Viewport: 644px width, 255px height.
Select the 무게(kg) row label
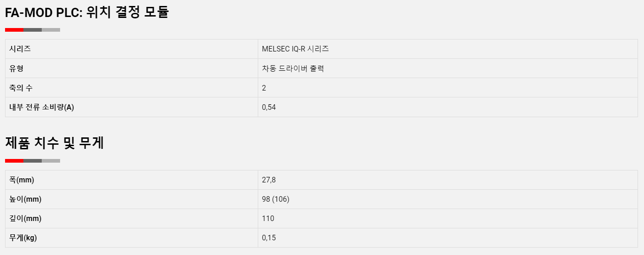tap(23, 238)
